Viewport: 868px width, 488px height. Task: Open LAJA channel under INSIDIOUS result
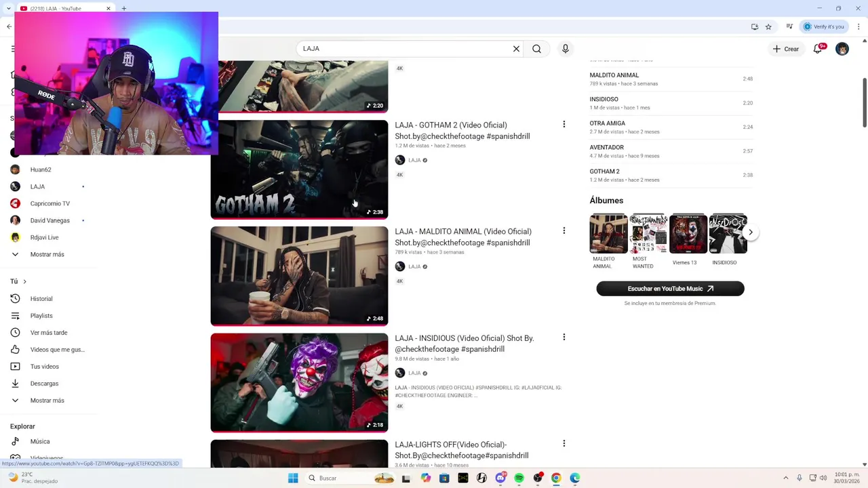pyautogui.click(x=414, y=373)
